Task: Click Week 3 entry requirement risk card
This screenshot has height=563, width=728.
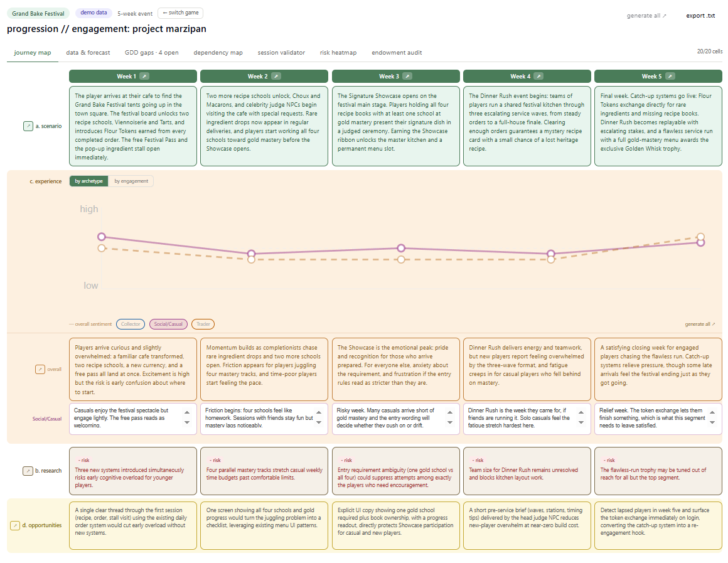Action: tap(396, 471)
